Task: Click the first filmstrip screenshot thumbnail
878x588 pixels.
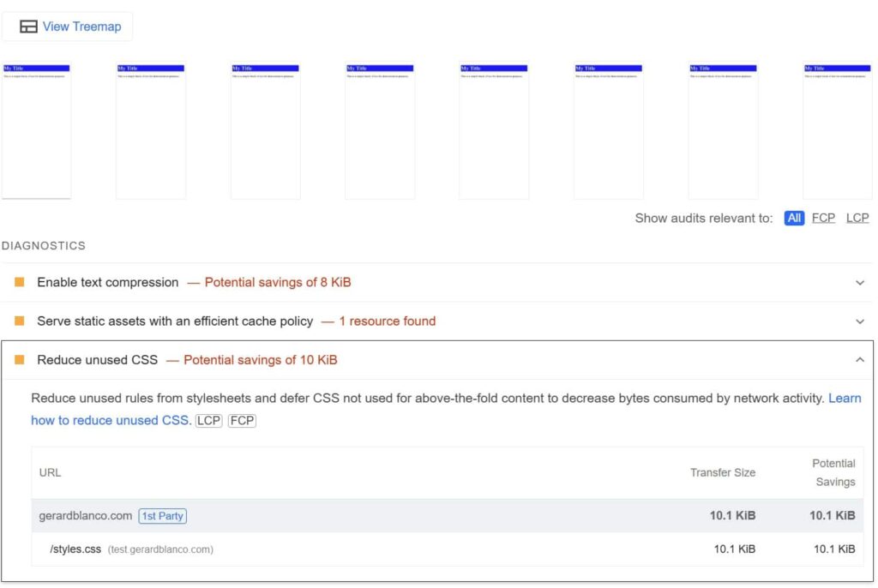Action: tap(36, 130)
